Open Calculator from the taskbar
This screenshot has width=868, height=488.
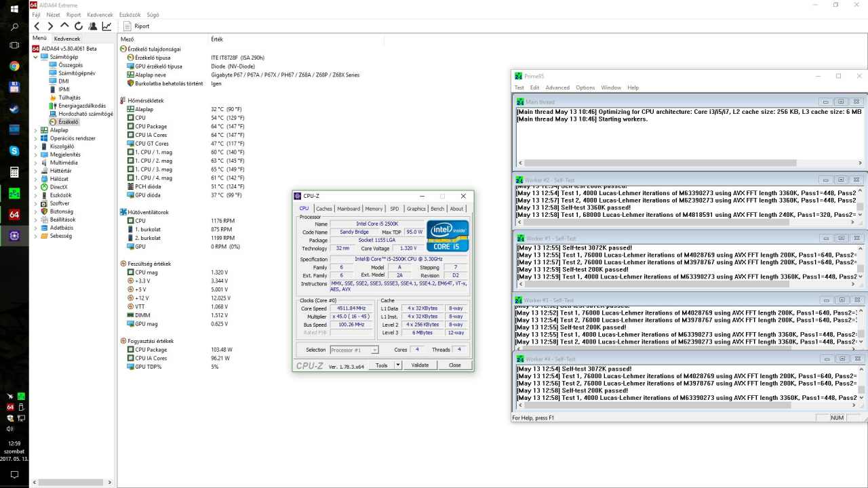coord(14,172)
